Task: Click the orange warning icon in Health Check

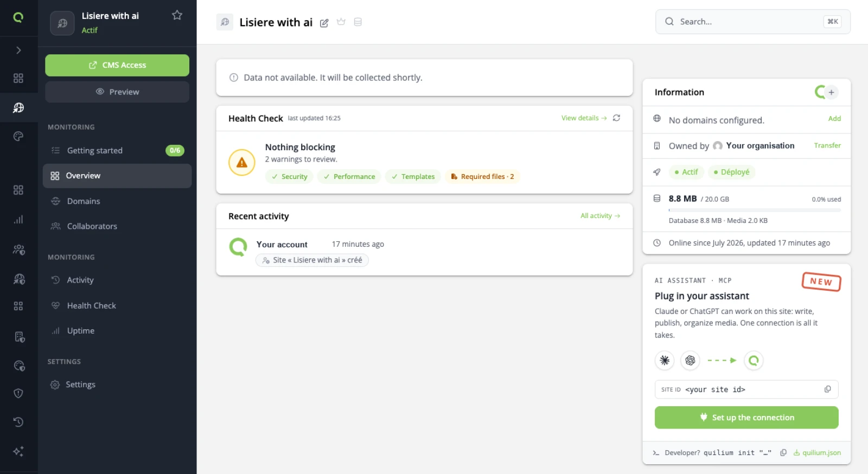Action: tap(242, 163)
